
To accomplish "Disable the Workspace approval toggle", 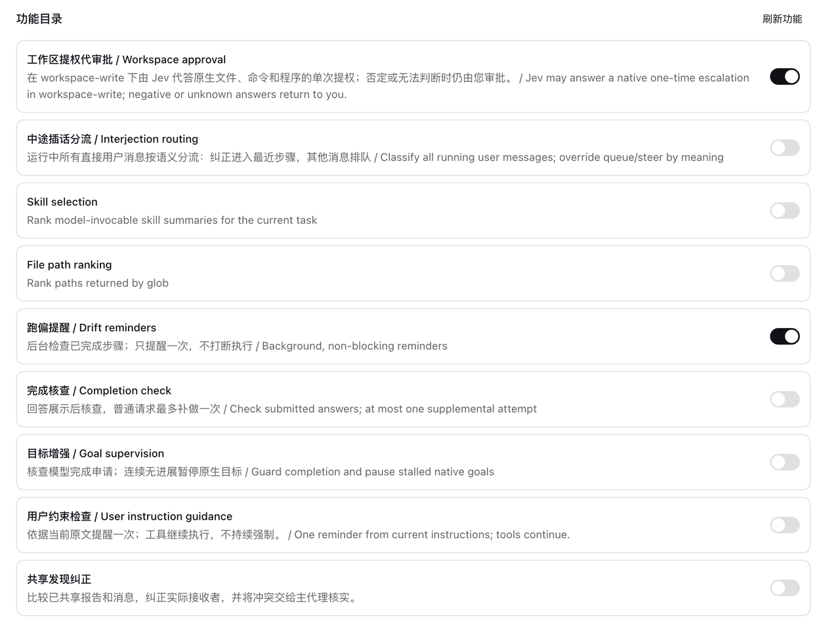I will coord(784,77).
